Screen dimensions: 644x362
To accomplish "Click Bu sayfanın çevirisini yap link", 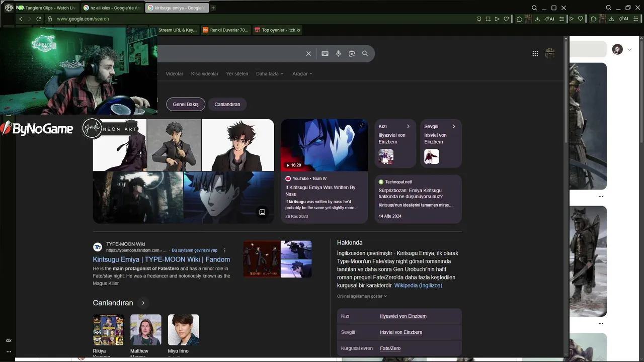I will (x=195, y=250).
